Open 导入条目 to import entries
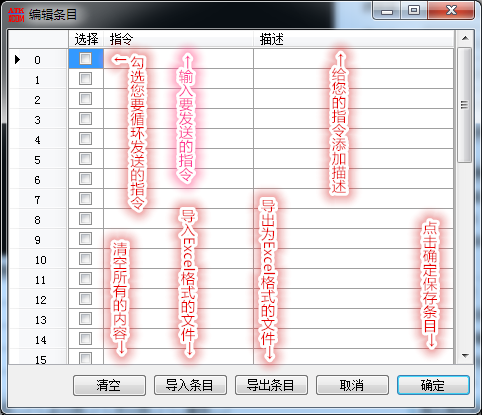 [x=190, y=385]
